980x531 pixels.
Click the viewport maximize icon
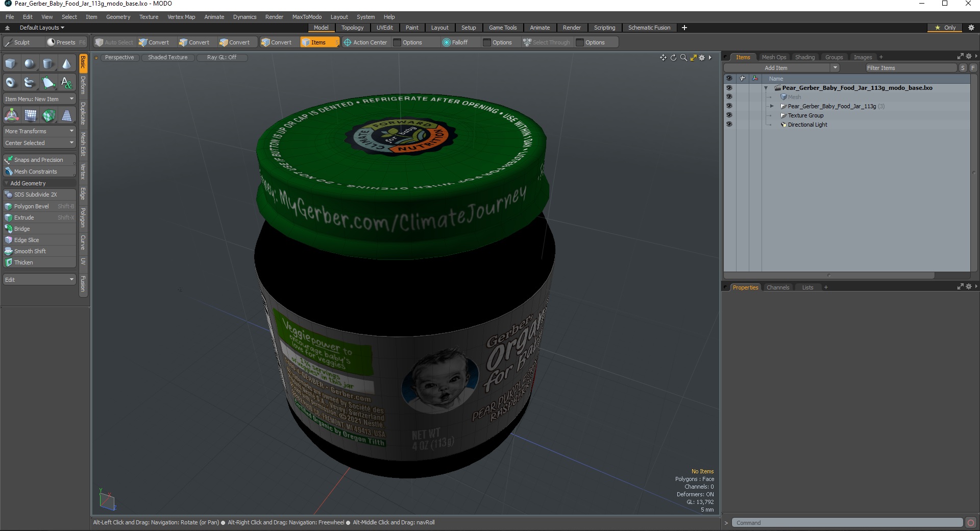693,58
